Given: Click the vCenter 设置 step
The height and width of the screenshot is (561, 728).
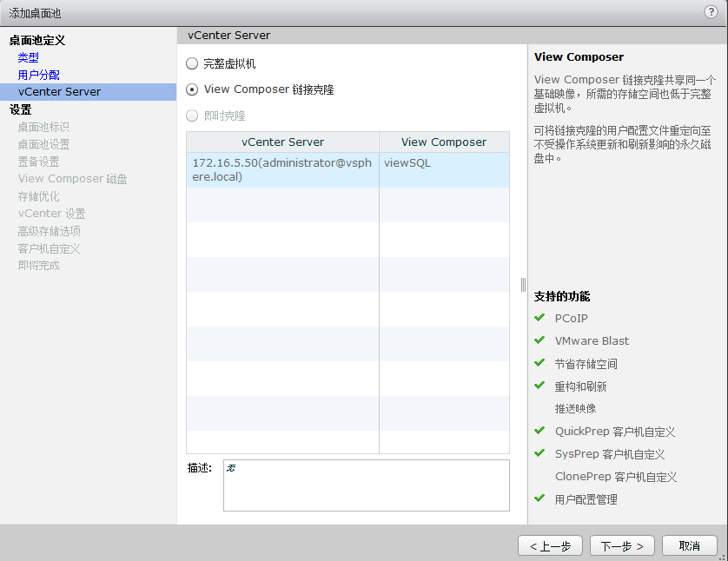Looking at the screenshot, I should point(51,214).
